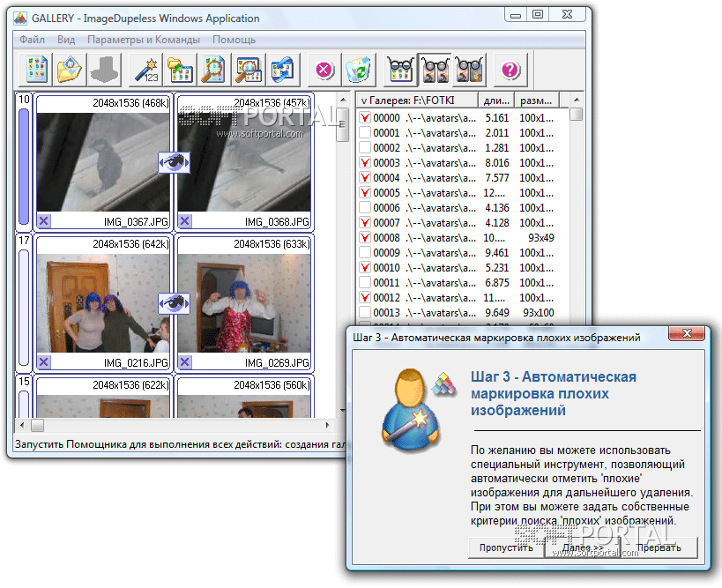Image resolution: width=722 pixels, height=588 pixels.
Task: Click the similarity bar of pair 10
Action: 24,167
